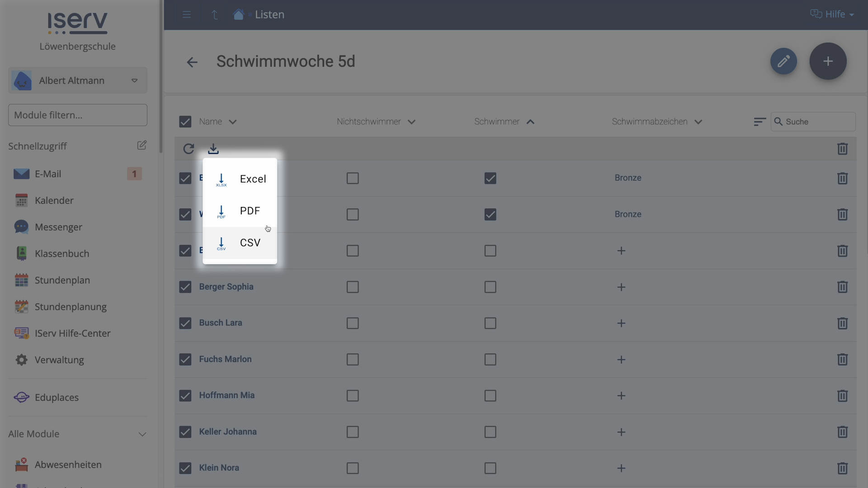Click the home icon in breadcrumb
This screenshot has width=868, height=488.
pyautogui.click(x=238, y=14)
